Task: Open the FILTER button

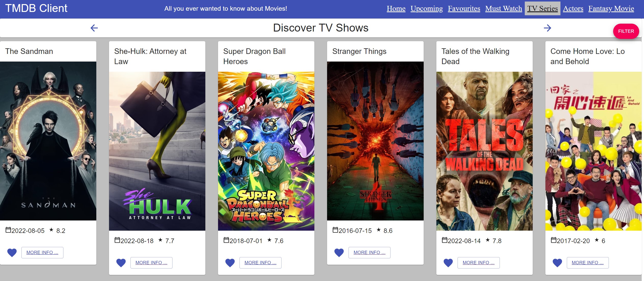Action: click(626, 31)
